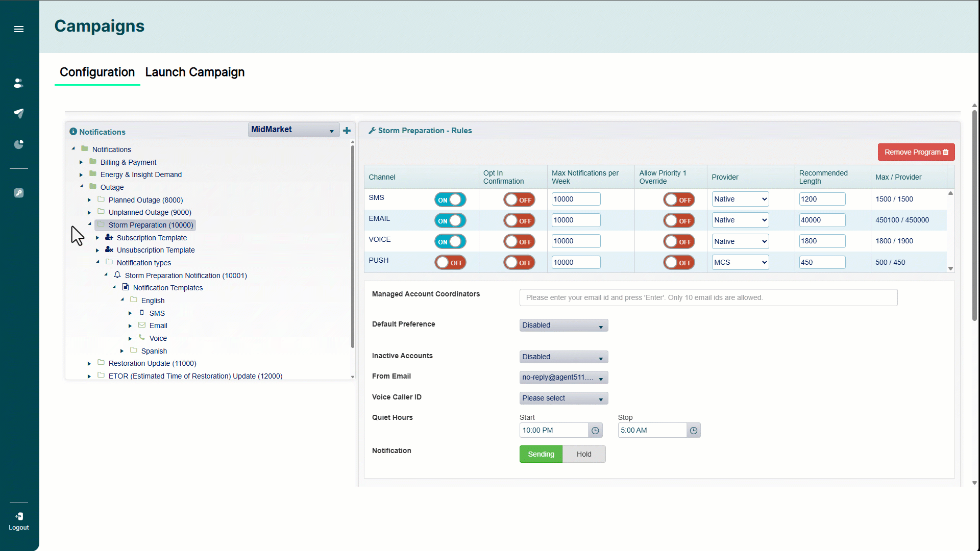Open the pie chart reports icon

(19, 144)
